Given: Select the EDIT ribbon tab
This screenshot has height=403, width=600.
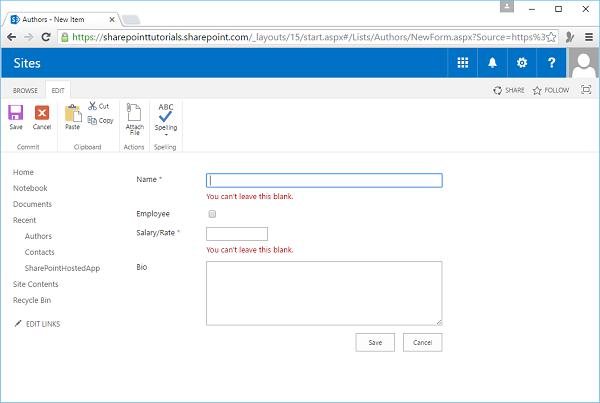Looking at the screenshot, I should (x=59, y=90).
